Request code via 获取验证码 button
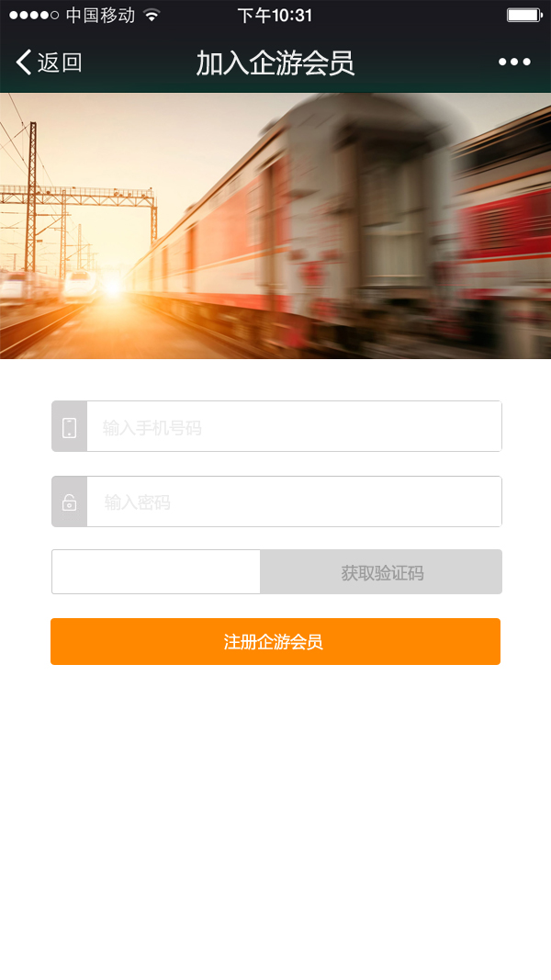Screen dimensions: 551x980 (x=381, y=572)
